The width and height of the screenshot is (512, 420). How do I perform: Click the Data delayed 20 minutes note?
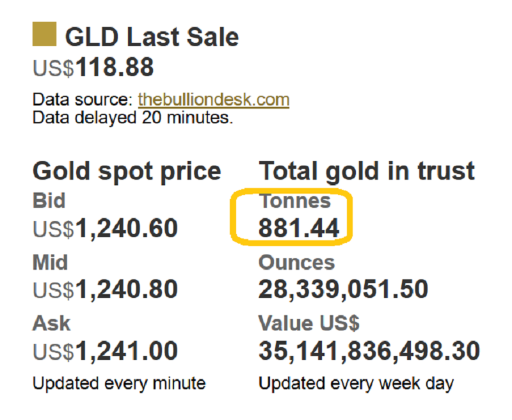pos(132,118)
